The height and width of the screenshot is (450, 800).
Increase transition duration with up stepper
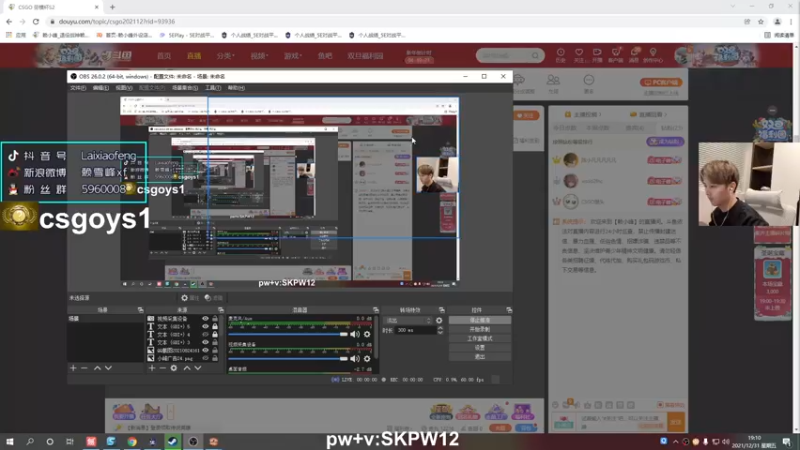[x=440, y=328]
